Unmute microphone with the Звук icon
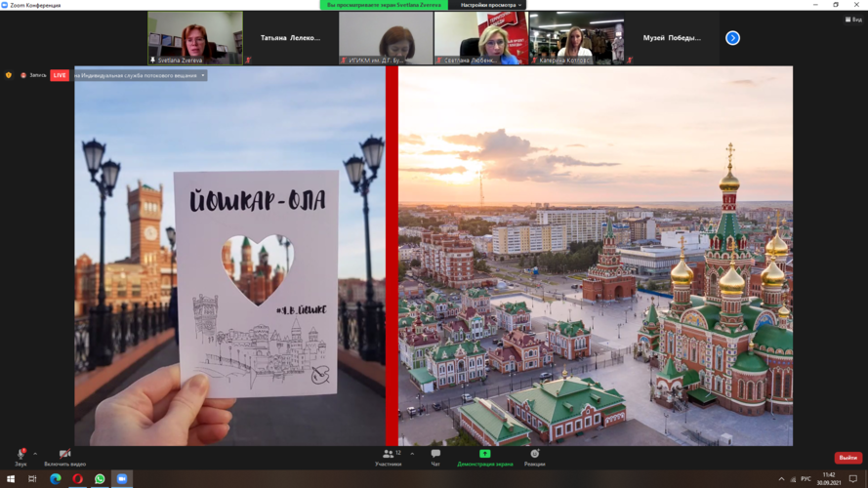The height and width of the screenshot is (488, 868). (21, 455)
